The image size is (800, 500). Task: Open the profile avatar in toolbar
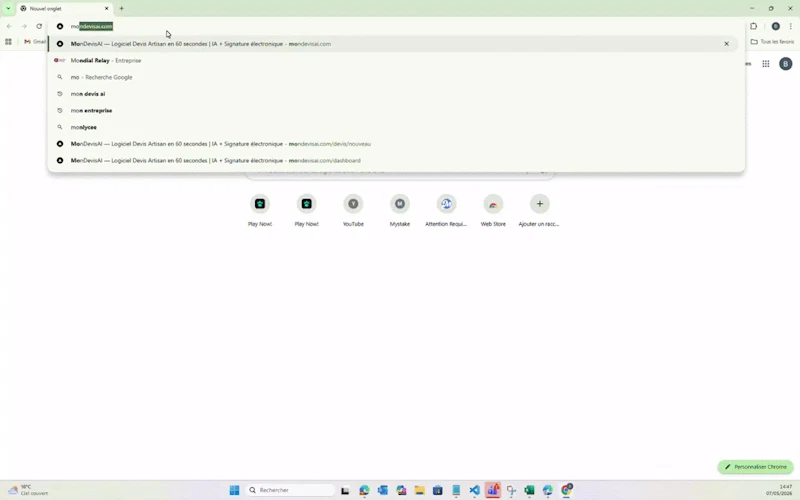(x=776, y=26)
